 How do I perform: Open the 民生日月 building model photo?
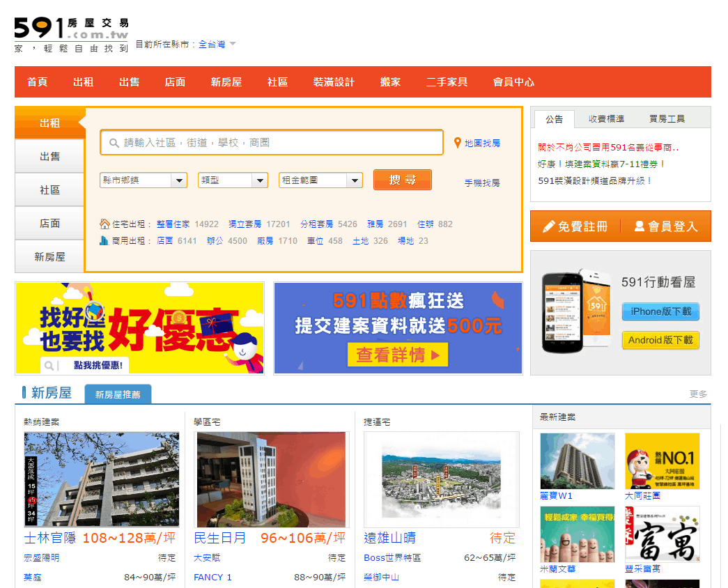[x=271, y=479]
